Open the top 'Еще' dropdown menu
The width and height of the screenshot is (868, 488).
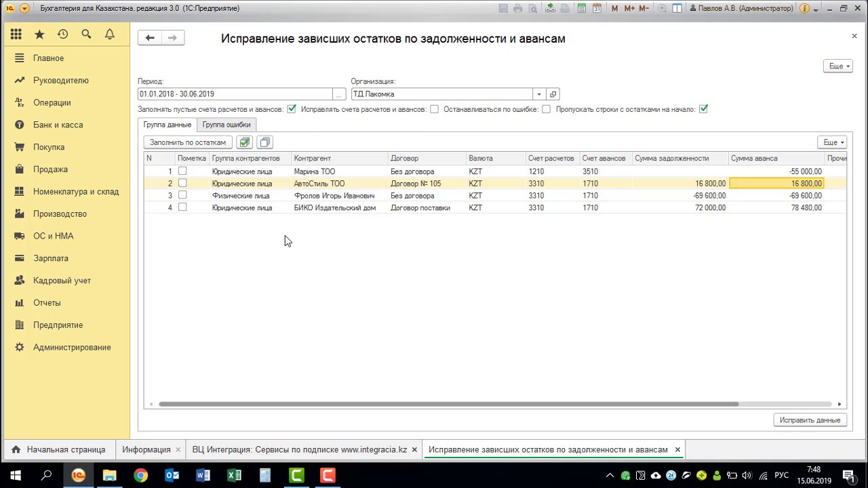click(x=838, y=66)
